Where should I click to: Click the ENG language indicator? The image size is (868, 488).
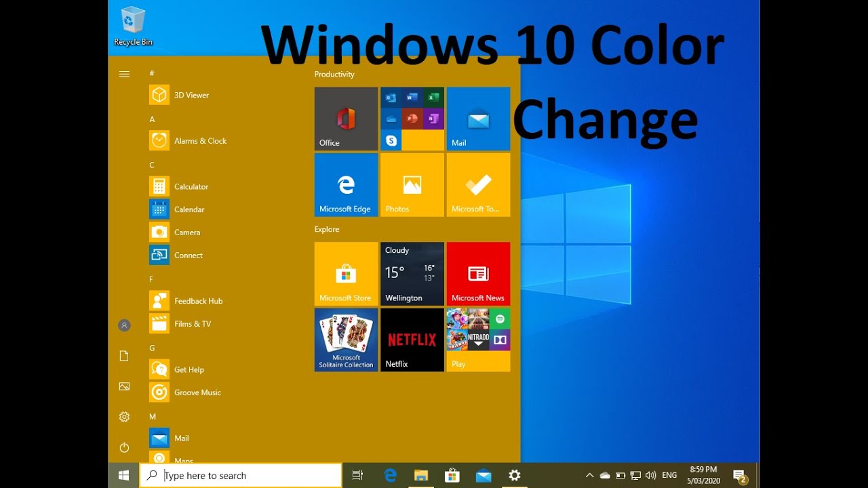[669, 476]
